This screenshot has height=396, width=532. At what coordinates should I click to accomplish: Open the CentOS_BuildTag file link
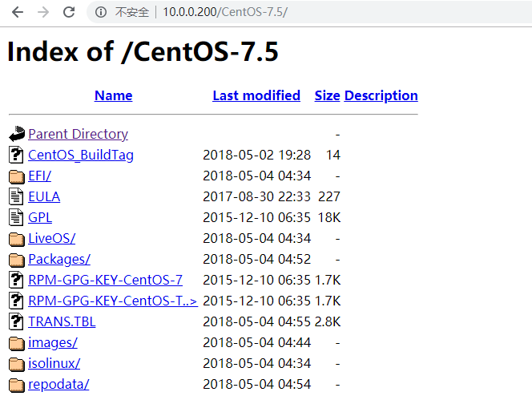(x=80, y=155)
